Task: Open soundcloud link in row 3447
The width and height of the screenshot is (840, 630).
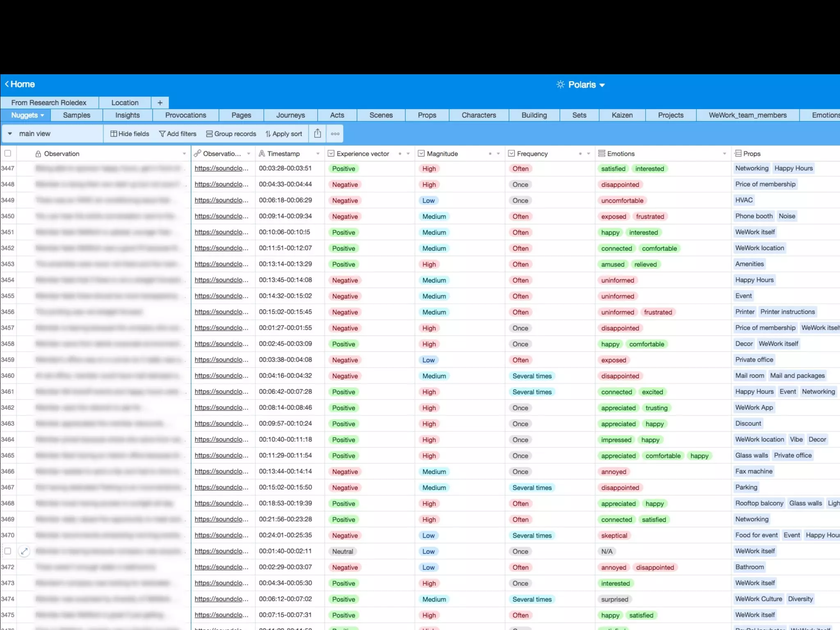Action: (221, 168)
